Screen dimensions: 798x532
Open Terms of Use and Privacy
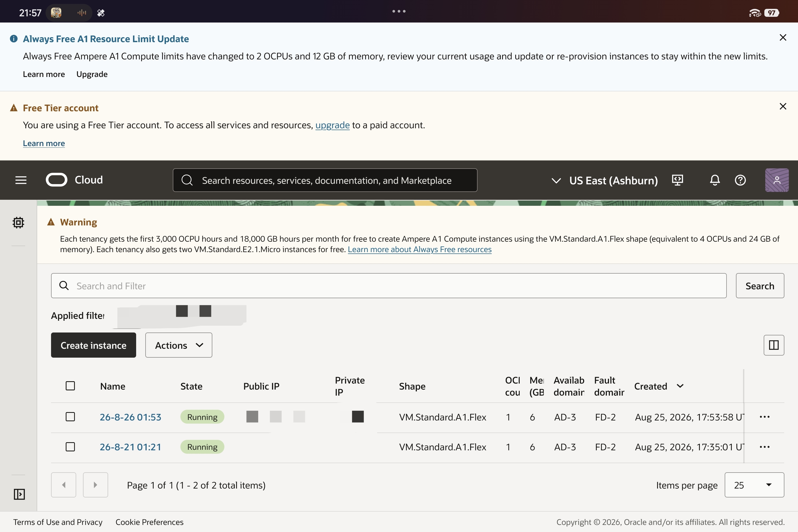click(58, 522)
